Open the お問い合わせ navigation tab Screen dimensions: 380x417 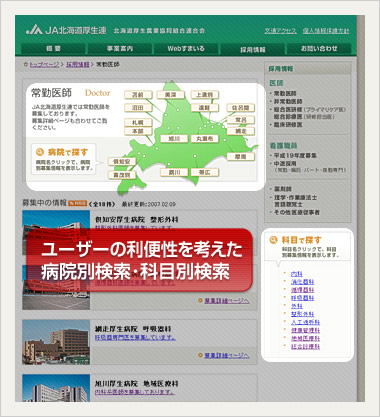pyautogui.click(x=319, y=49)
